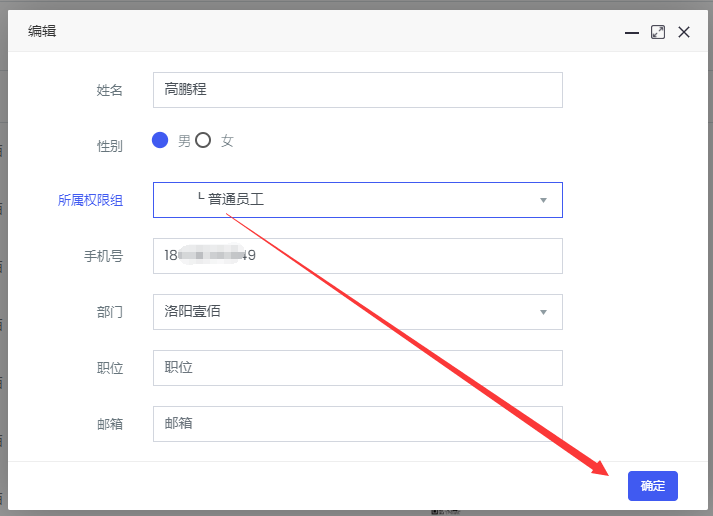Focus the 手机号 input field
This screenshot has width=713, height=516.
[358, 256]
